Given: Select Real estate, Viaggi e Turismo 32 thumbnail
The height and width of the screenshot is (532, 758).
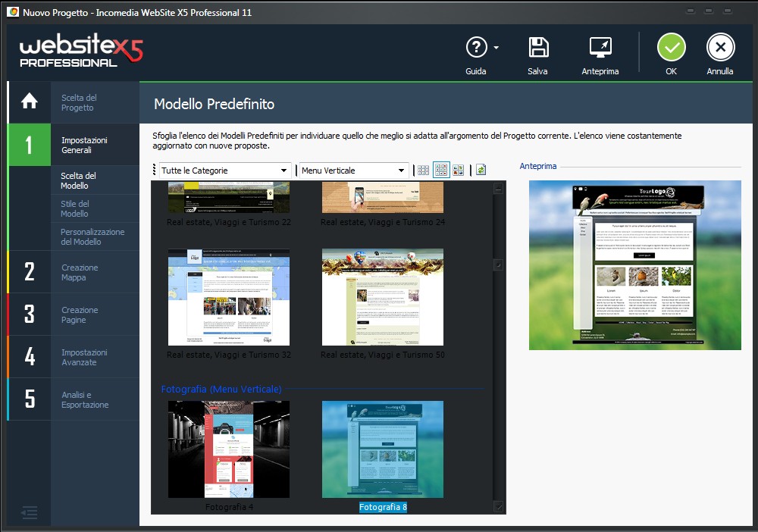Looking at the screenshot, I should point(229,297).
